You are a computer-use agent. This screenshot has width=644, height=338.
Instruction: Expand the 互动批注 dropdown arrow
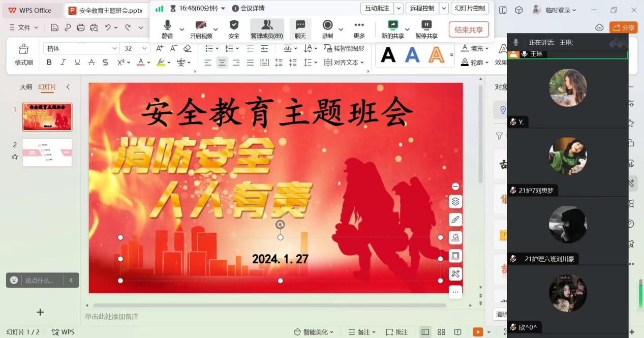(x=398, y=8)
